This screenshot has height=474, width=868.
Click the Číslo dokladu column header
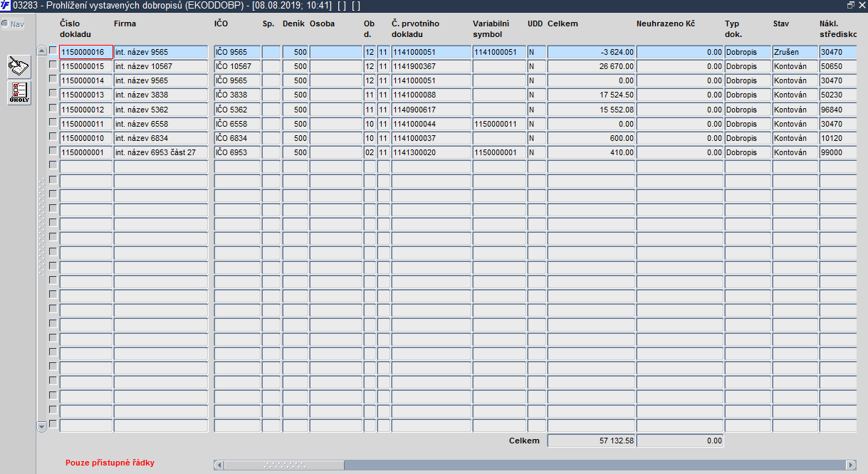[75, 28]
